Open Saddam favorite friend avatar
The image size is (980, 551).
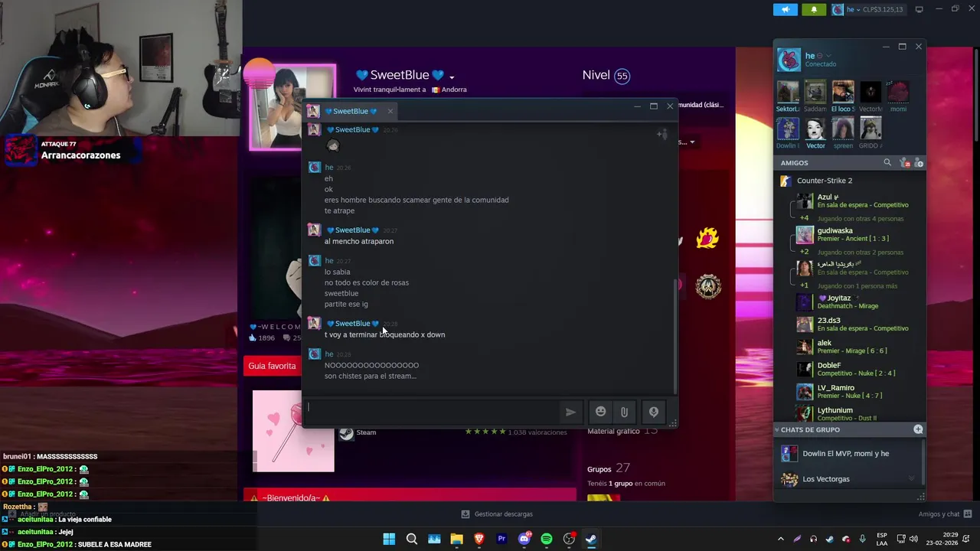[815, 92]
